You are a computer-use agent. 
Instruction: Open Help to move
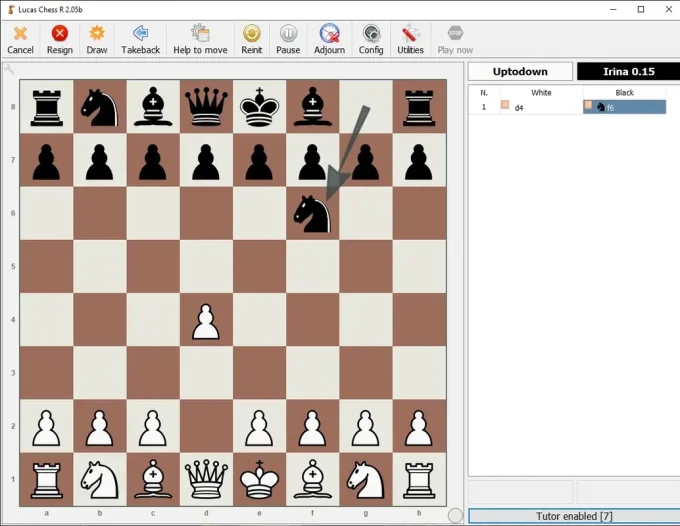200,39
